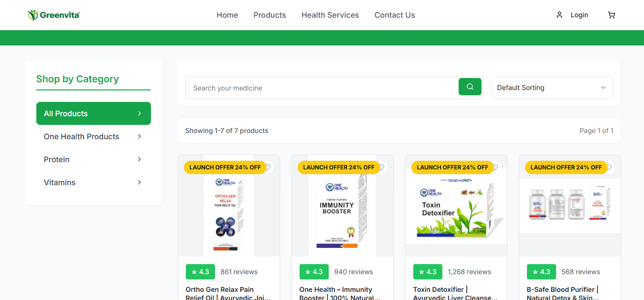The width and height of the screenshot is (644, 300).
Task: Open Ortho Gen Relax Pain Relief Oil title
Action: pos(228,294)
